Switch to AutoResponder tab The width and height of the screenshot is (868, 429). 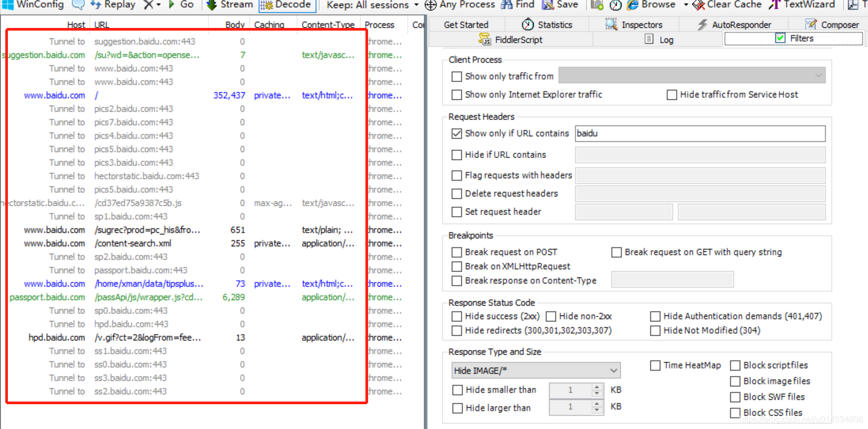tap(734, 24)
